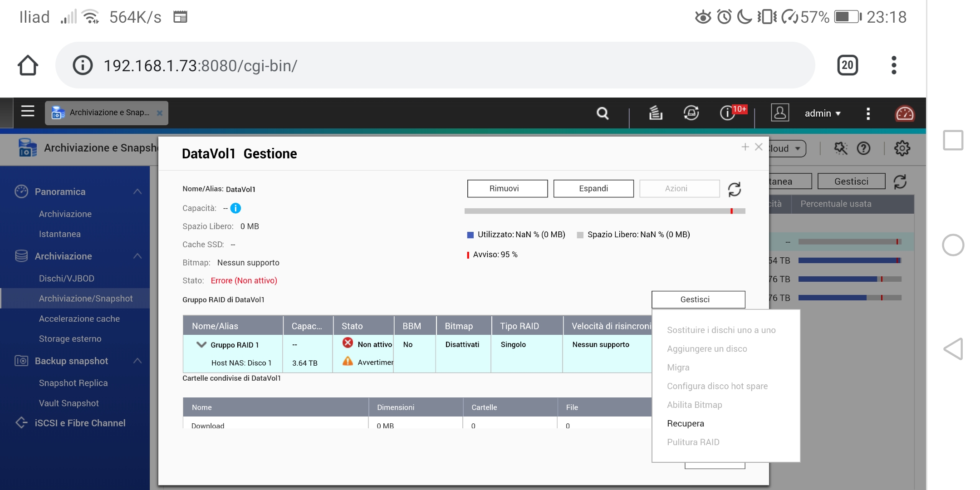Click the Espandi button

[593, 188]
